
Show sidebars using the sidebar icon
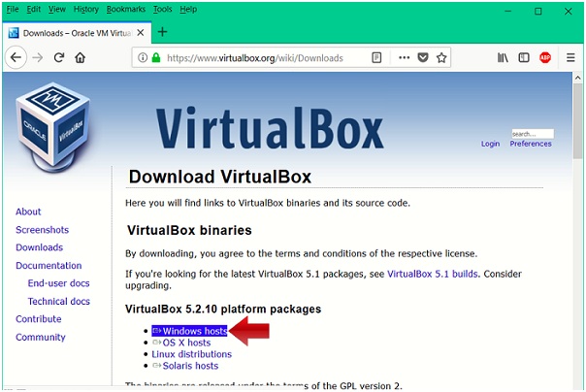coord(524,57)
